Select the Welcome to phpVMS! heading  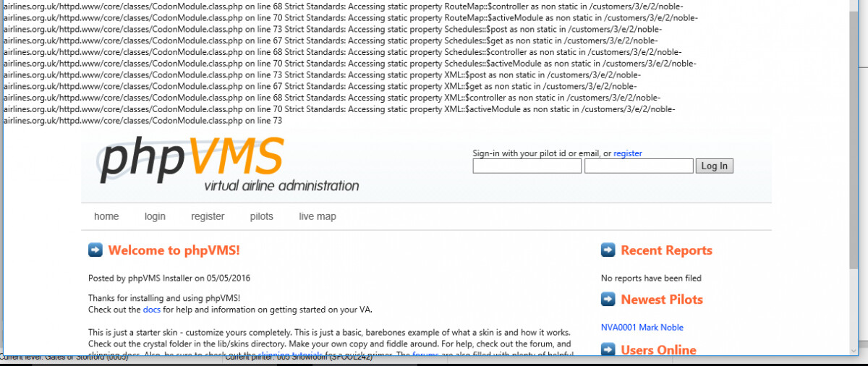pyautogui.click(x=174, y=250)
